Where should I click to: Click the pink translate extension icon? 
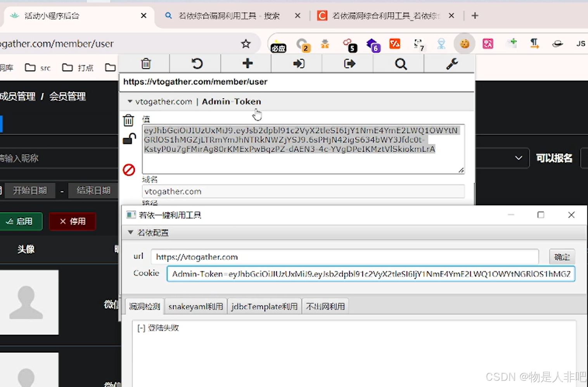point(488,44)
